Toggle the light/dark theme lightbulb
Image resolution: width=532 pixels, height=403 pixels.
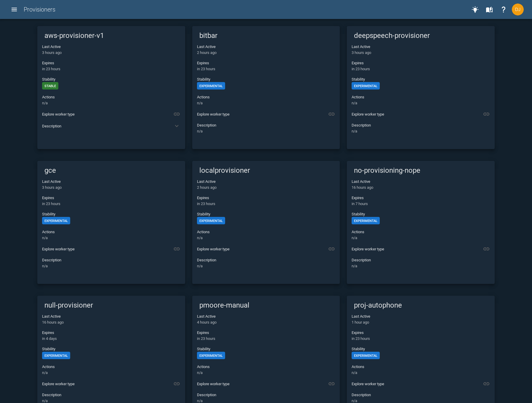[475, 9]
